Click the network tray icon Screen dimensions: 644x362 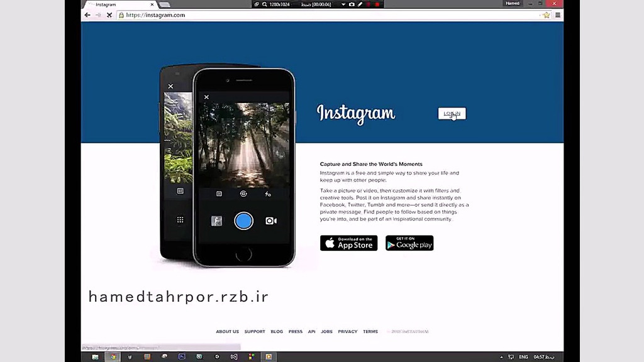(511, 357)
